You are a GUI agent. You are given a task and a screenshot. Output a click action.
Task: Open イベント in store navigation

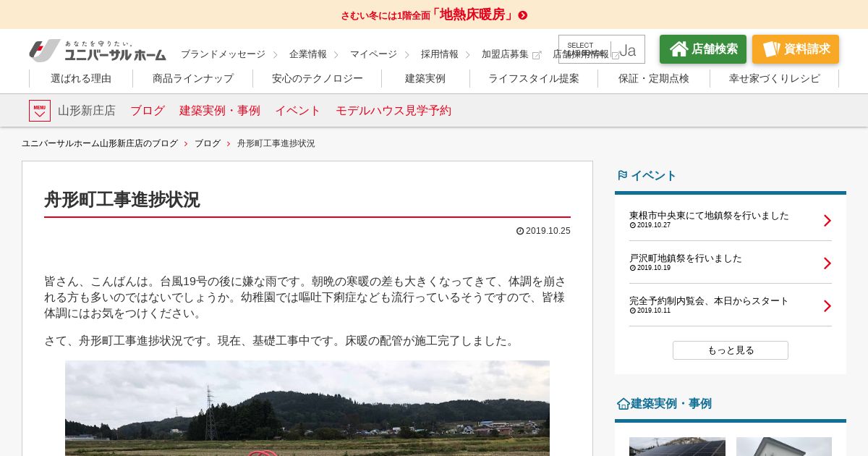pyautogui.click(x=298, y=111)
